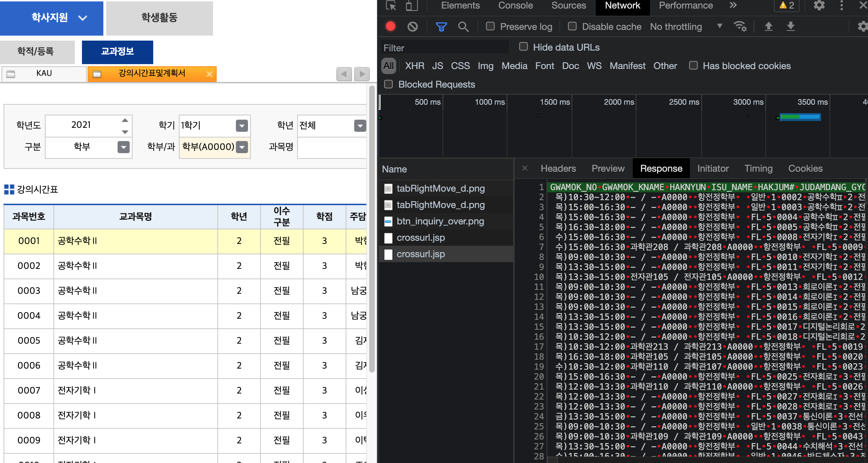Image resolution: width=868 pixels, height=463 pixels.
Task: Open the 학기 semester dropdown
Action: point(242,125)
